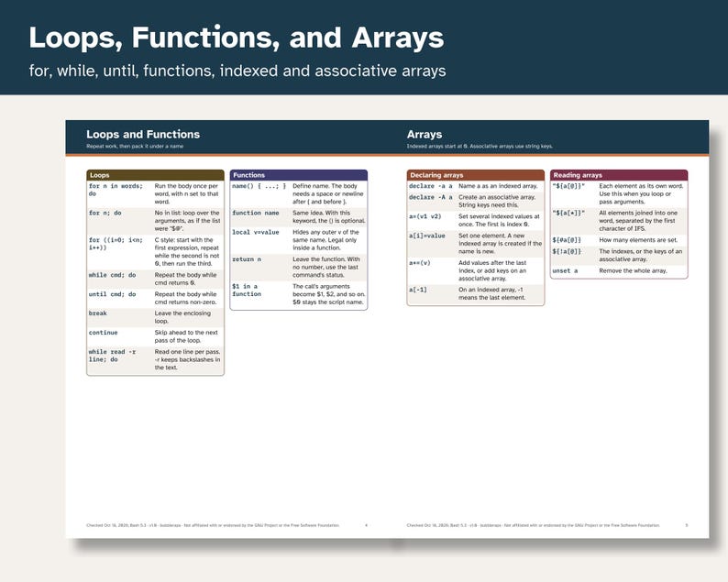Click description 'All elements joined into one word'
This screenshot has width=728, height=582.
638,221
